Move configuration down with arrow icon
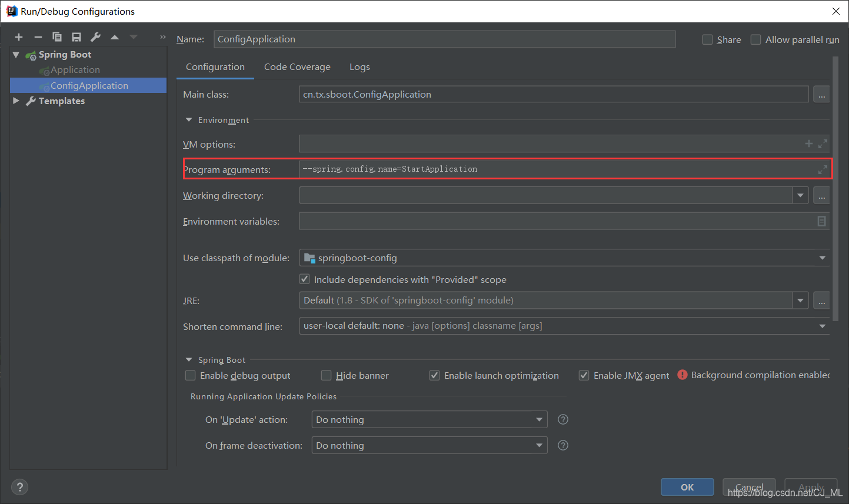 pyautogui.click(x=134, y=37)
